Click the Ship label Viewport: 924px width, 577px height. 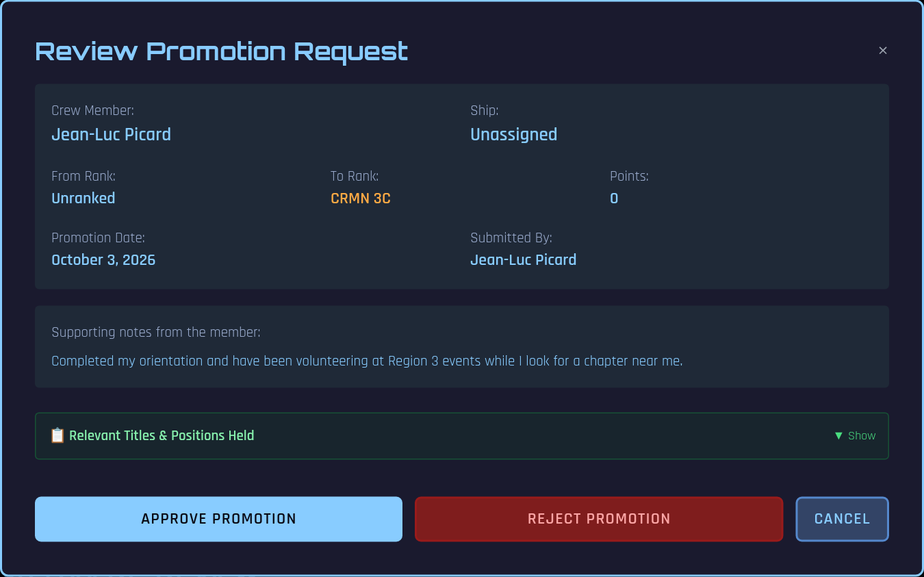484,110
